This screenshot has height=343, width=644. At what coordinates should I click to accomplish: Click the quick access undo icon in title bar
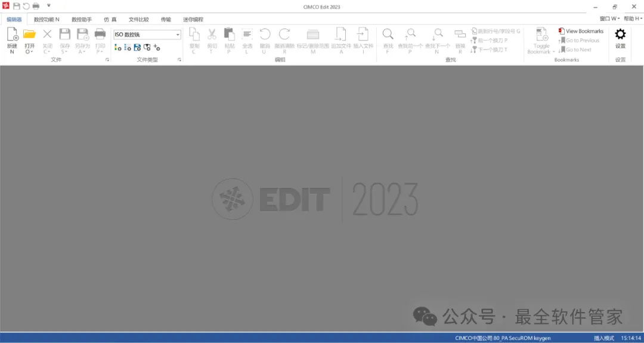click(x=26, y=6)
